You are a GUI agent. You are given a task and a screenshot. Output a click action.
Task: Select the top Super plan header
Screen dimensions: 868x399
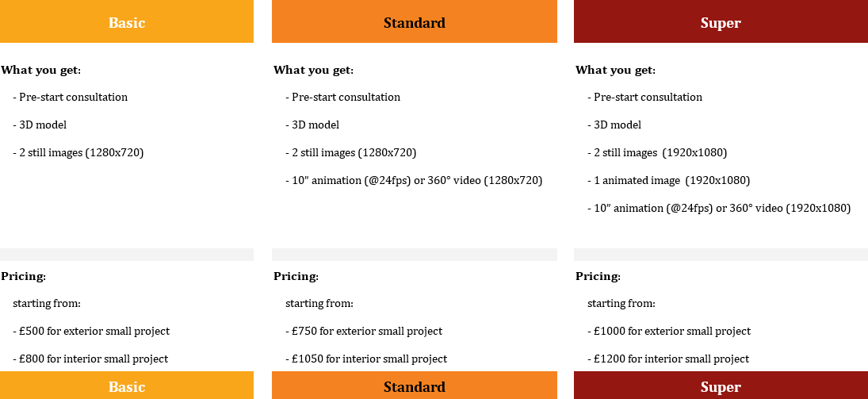pos(721,21)
